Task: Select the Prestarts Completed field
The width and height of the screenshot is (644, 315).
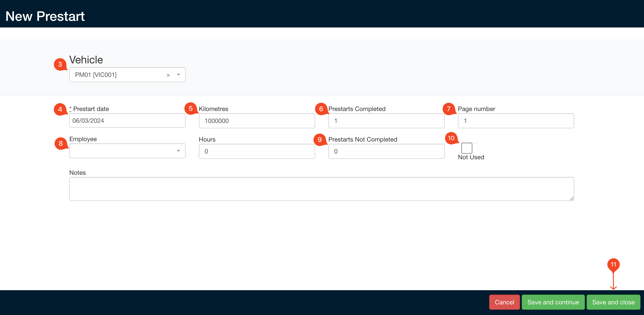Action: tap(386, 121)
